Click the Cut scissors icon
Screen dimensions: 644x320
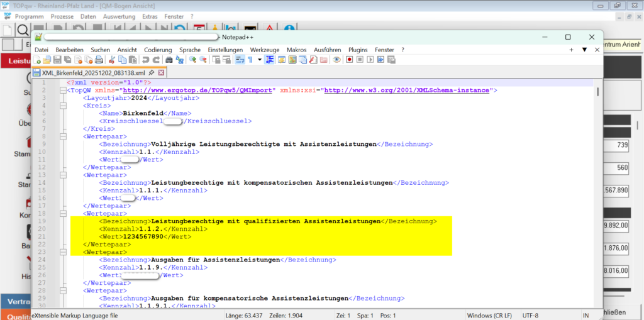[112, 60]
